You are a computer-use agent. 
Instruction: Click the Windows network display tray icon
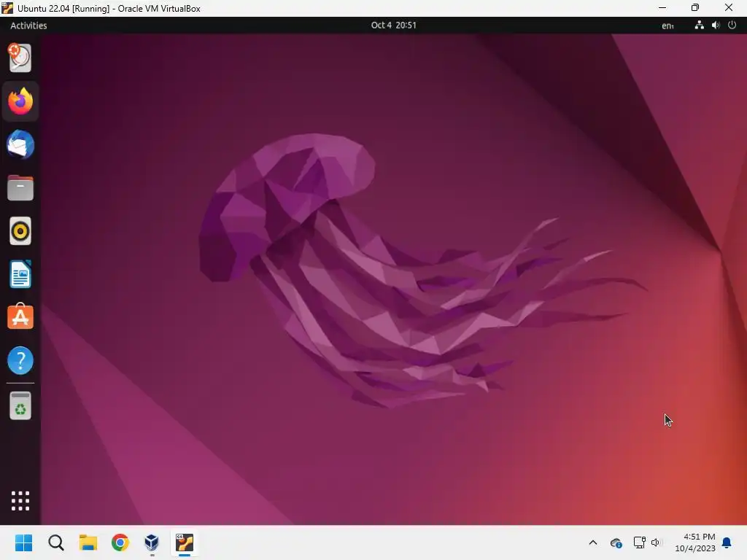coord(639,542)
